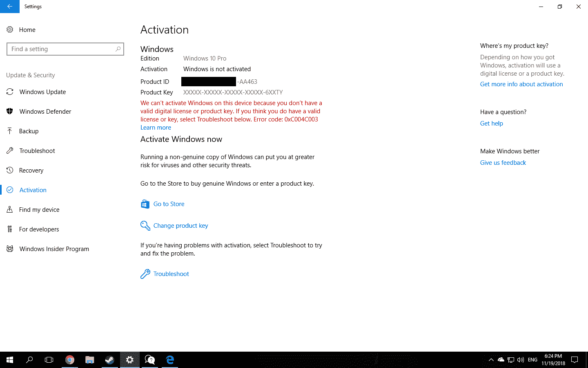Click the network tray icon
Screen dimensions: 588x368
tap(511, 360)
